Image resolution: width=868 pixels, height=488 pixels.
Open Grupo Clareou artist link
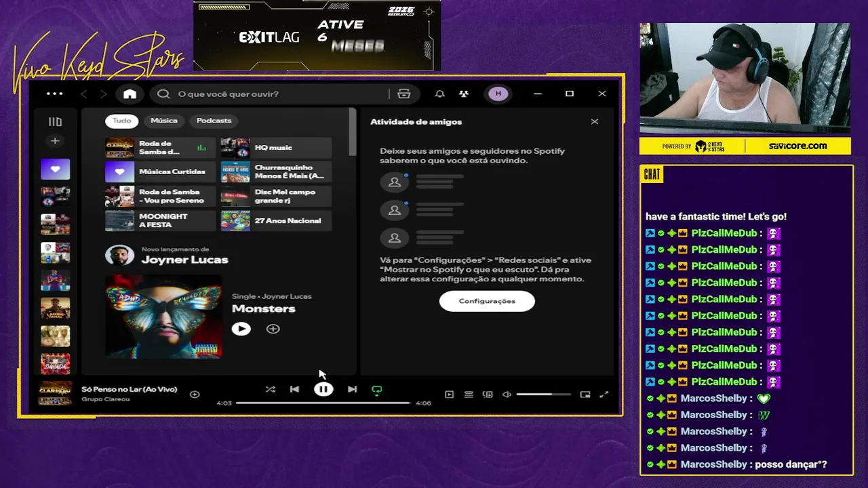click(106, 399)
